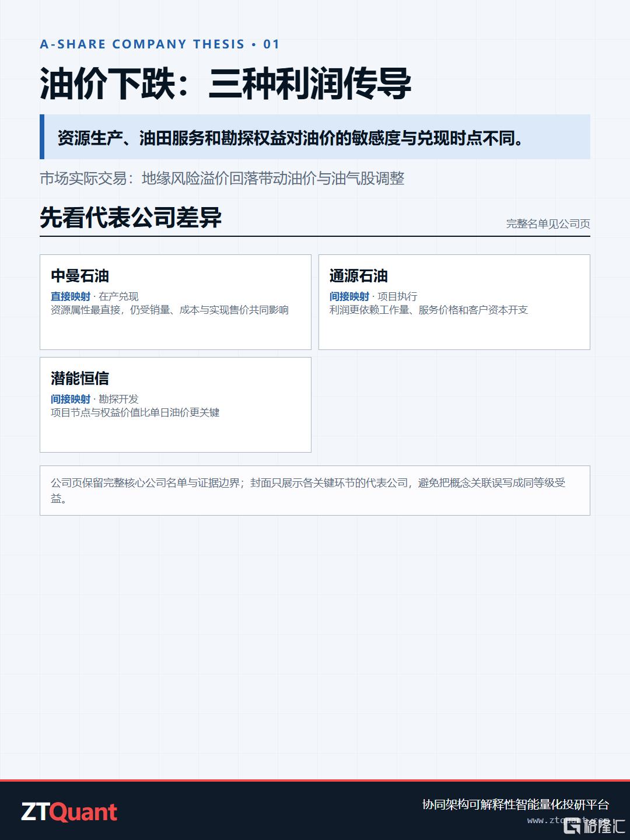This screenshot has width=630, height=840.
Task: Click the main title 油价下跌：三种利润传导
Action: [226, 84]
